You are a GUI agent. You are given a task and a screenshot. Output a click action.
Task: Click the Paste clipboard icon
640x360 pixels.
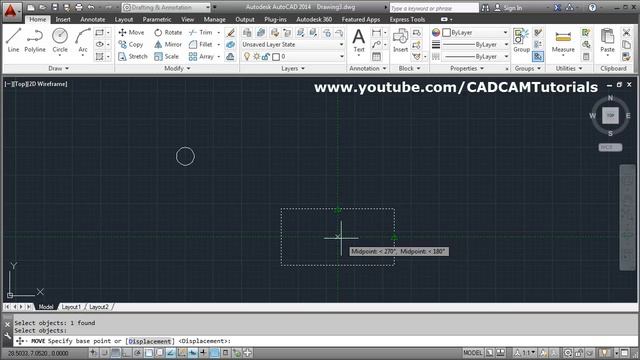click(607, 40)
